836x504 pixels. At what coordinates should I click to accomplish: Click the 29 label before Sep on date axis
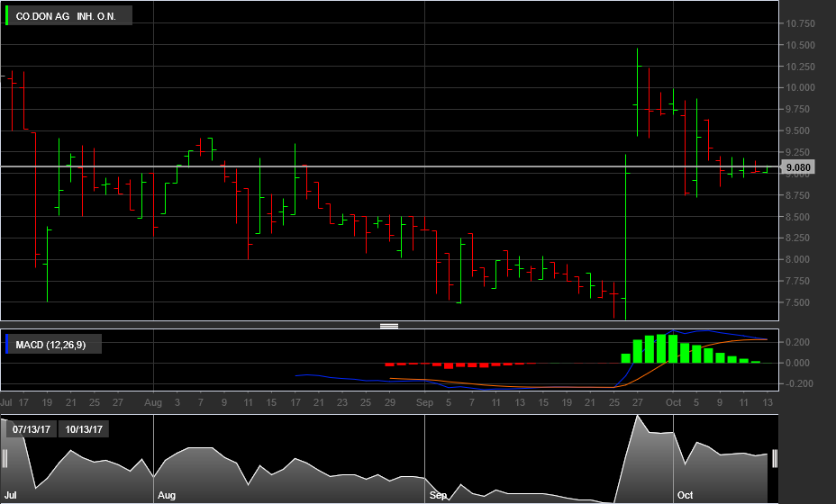(x=390, y=403)
